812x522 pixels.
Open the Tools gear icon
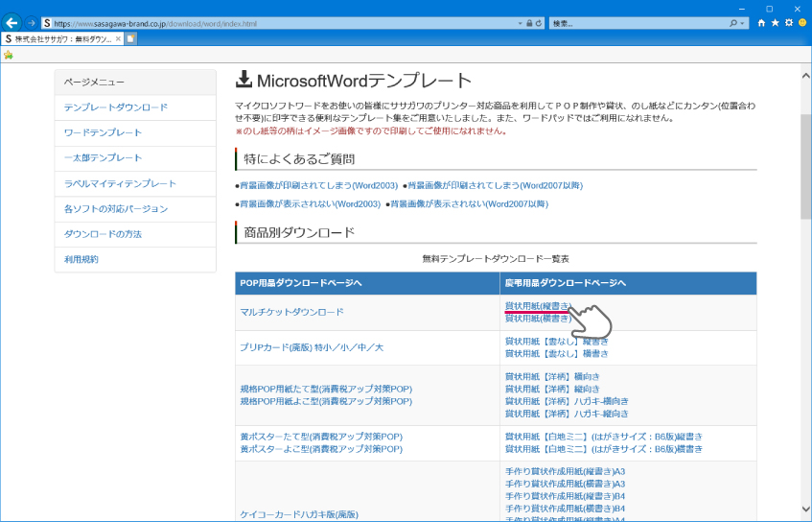pos(789,23)
